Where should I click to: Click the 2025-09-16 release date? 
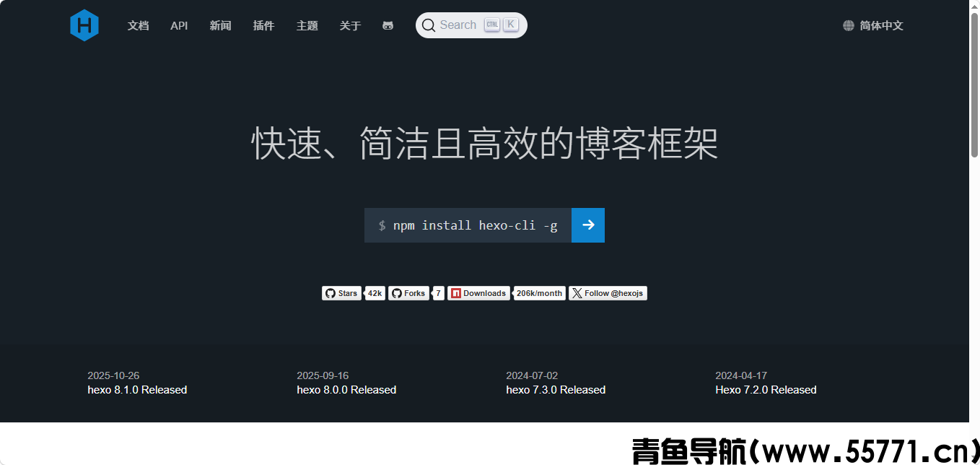[323, 375]
